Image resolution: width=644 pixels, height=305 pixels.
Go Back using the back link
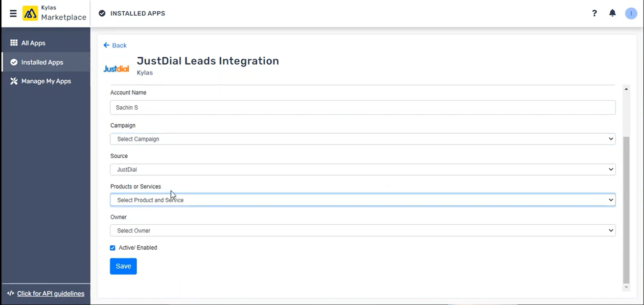pyautogui.click(x=115, y=46)
